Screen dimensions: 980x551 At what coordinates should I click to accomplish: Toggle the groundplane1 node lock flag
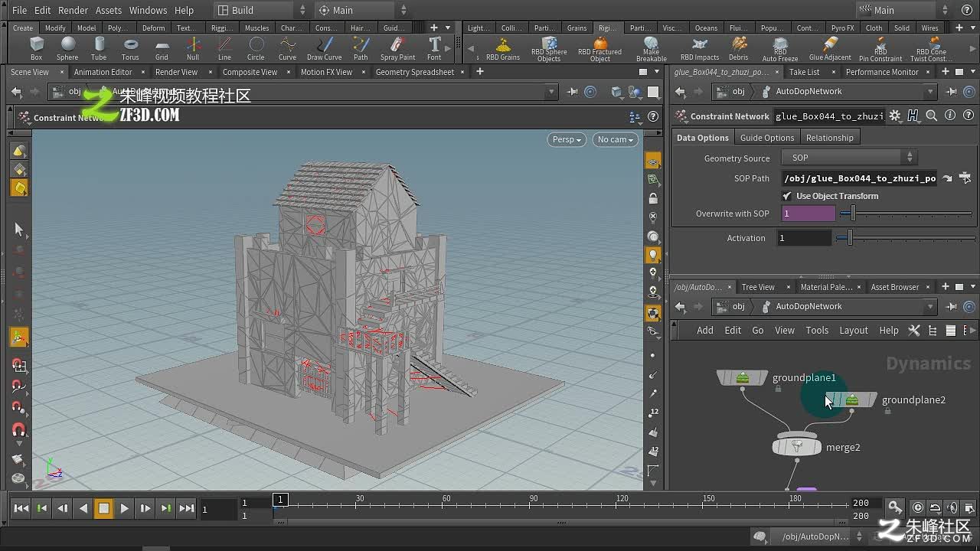778,389
